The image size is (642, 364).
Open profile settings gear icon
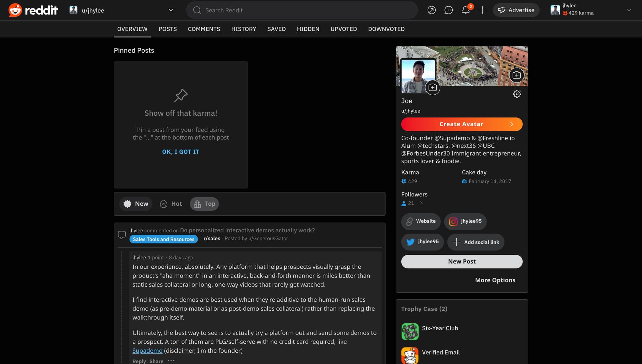coord(517,94)
